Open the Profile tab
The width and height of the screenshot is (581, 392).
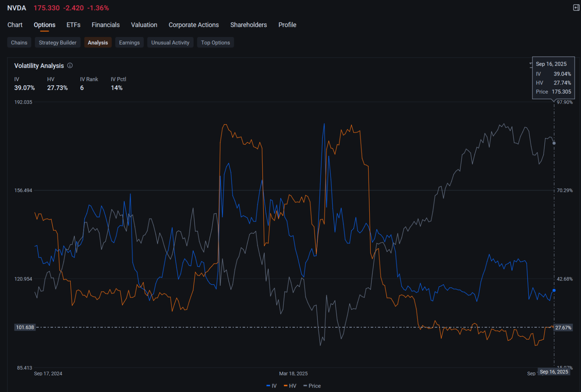point(287,25)
